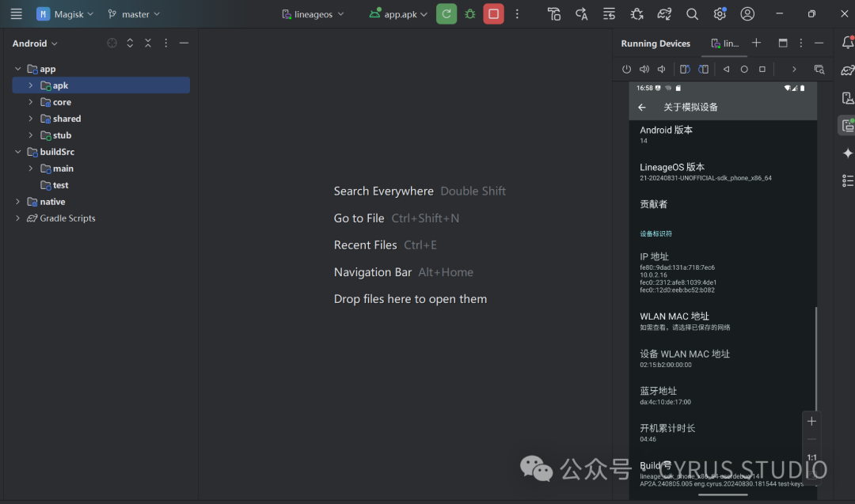Open the Magisk project dropdown
The image size is (855, 504).
[x=65, y=14]
